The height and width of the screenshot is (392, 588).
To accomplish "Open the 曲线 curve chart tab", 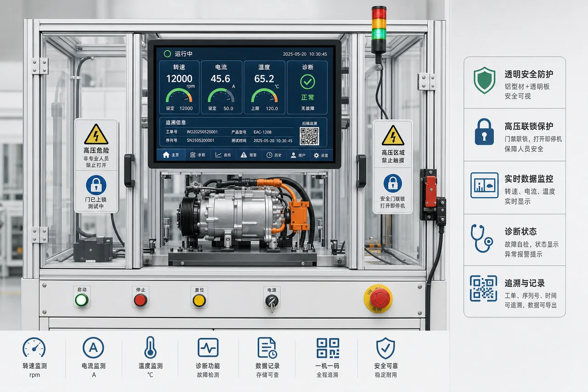I will coord(223,155).
